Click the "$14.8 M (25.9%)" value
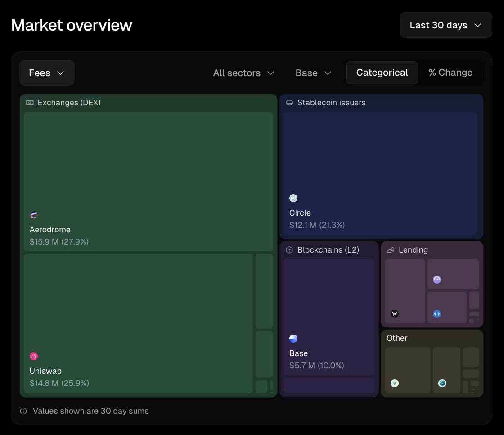The image size is (504, 435). (x=59, y=383)
